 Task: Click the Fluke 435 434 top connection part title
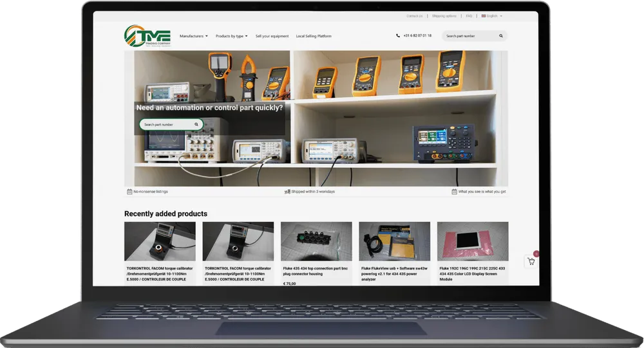[x=315, y=271]
